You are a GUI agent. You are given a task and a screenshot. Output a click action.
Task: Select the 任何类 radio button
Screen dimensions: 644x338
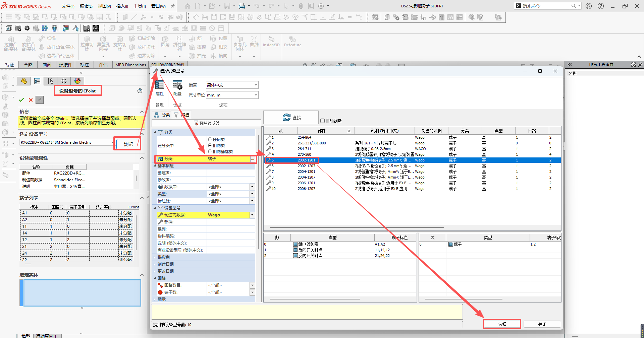[x=210, y=139]
